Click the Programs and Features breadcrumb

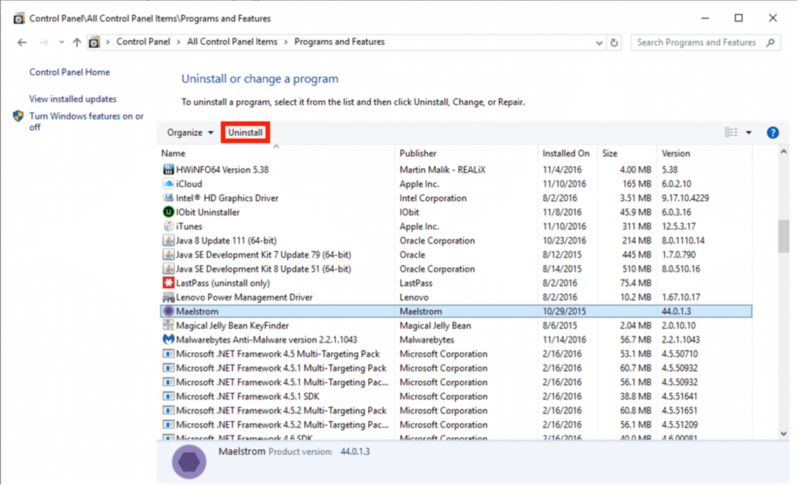pos(339,42)
